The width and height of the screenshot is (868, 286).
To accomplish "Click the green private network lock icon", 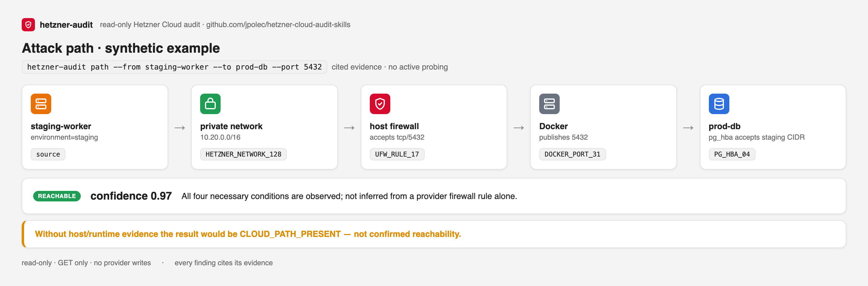I will (210, 104).
